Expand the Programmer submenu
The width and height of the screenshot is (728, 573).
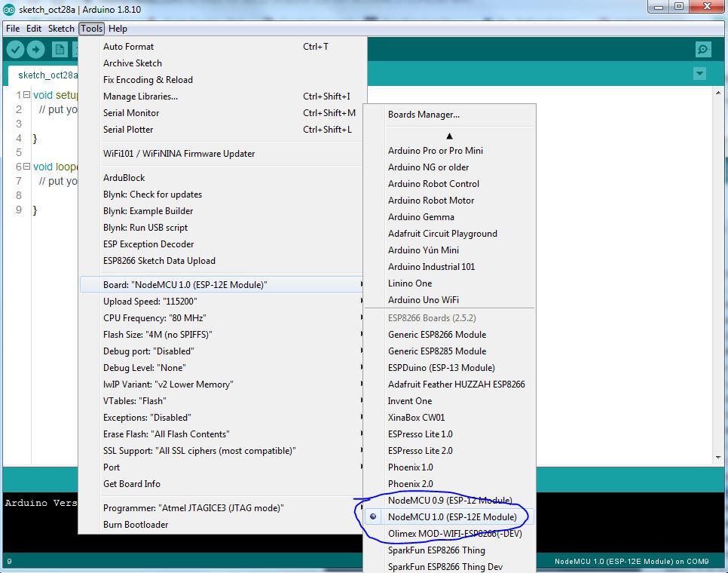coord(222,508)
